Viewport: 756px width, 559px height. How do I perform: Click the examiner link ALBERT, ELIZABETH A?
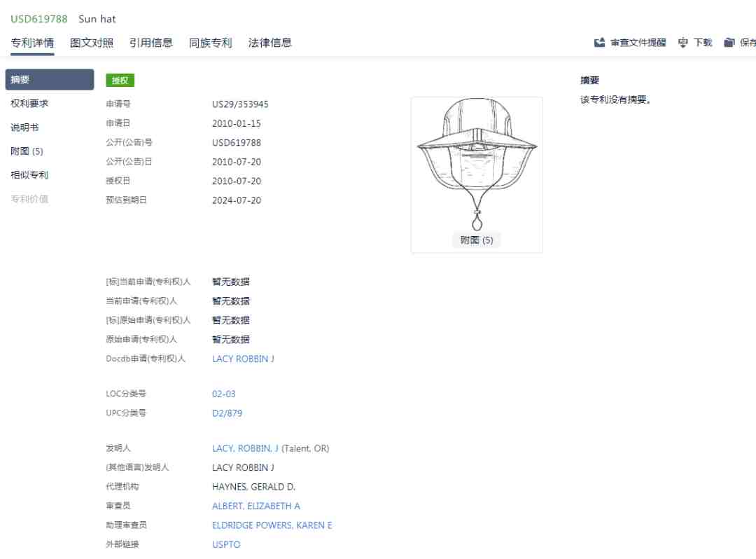255,506
